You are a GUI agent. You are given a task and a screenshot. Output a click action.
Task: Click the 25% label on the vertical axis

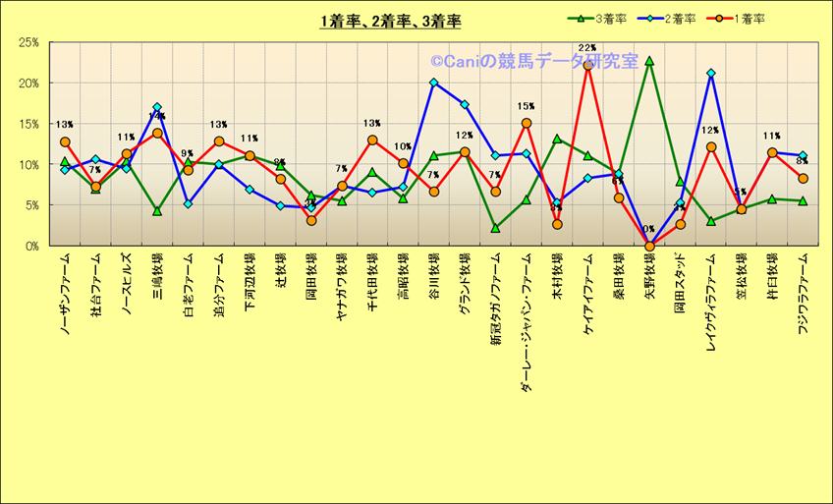point(28,43)
